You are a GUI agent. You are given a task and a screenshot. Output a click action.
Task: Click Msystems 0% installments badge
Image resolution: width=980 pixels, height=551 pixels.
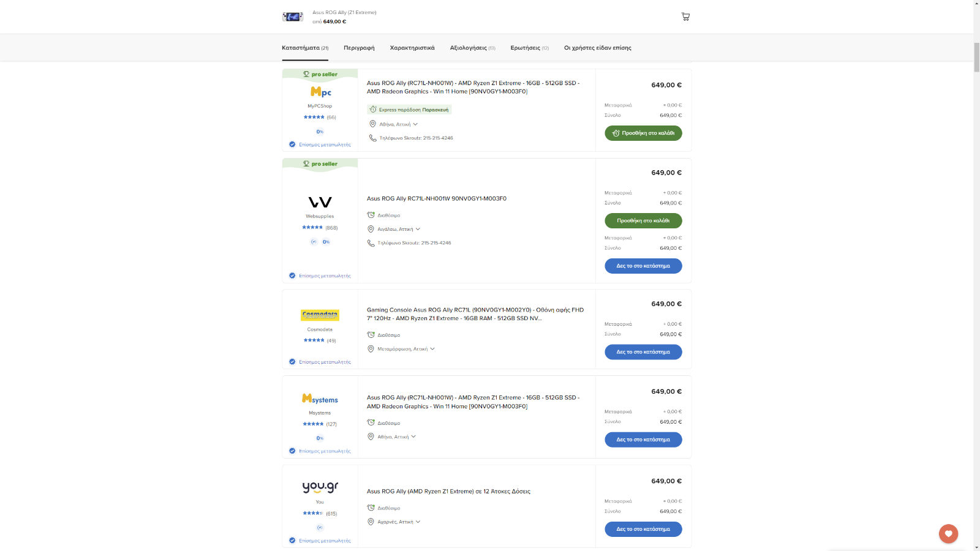click(320, 438)
